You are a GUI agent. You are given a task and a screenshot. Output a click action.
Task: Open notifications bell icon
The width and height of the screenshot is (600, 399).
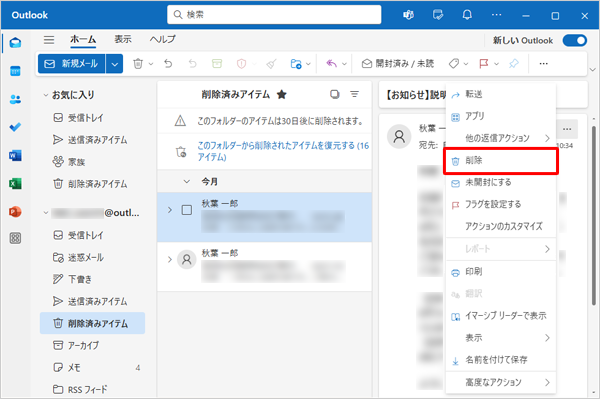tap(467, 15)
